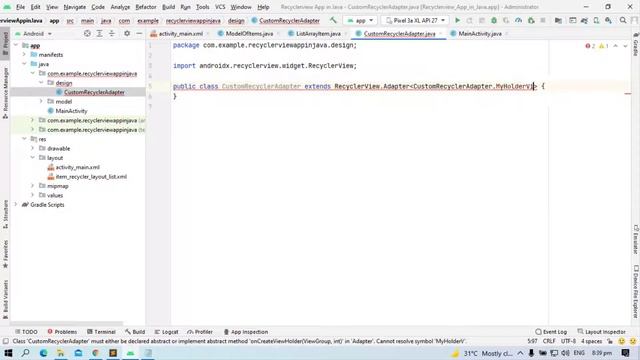Hide the Project panel with minus icon
Image resolution: width=640 pixels, height=360 pixels.
coord(139,33)
